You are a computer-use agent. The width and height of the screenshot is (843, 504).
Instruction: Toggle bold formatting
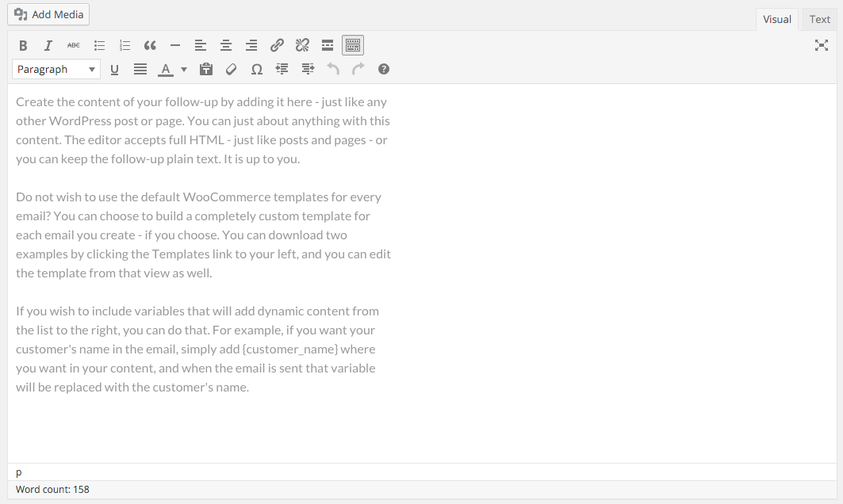[x=23, y=45]
